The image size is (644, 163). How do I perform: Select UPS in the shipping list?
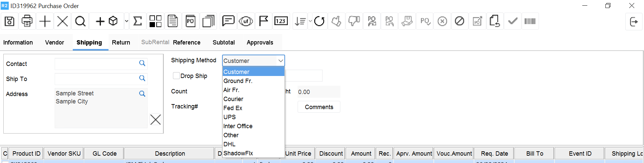230,117
